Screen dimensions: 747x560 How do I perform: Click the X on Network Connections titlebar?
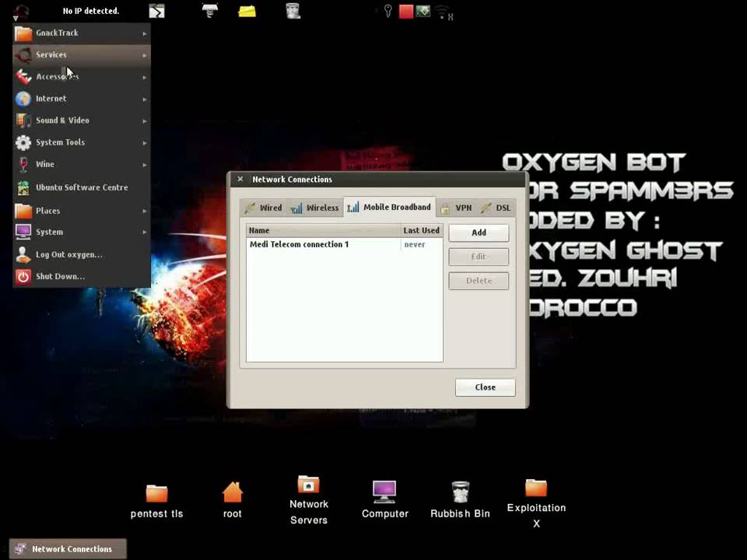click(x=240, y=179)
